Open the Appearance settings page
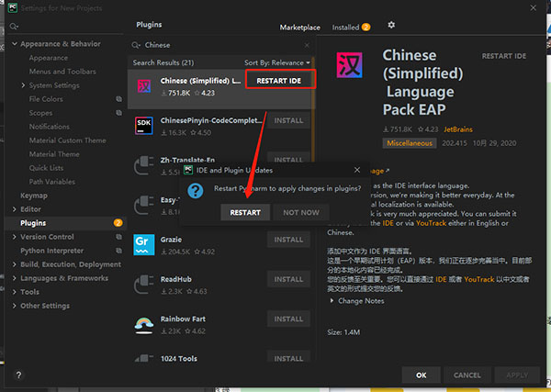The height and width of the screenshot is (392, 551). click(49, 58)
